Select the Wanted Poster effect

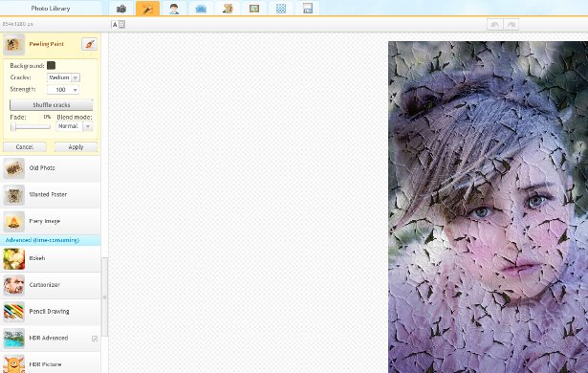pyautogui.click(x=51, y=195)
